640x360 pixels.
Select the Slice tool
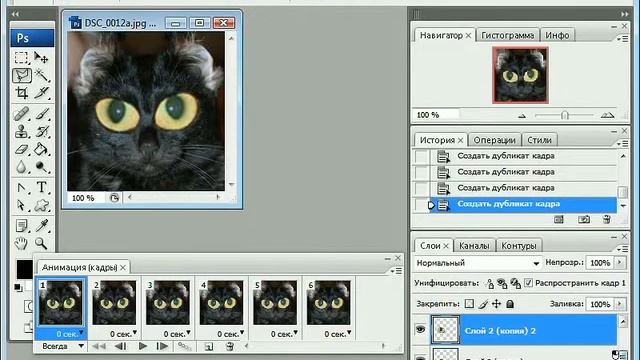click(41, 93)
